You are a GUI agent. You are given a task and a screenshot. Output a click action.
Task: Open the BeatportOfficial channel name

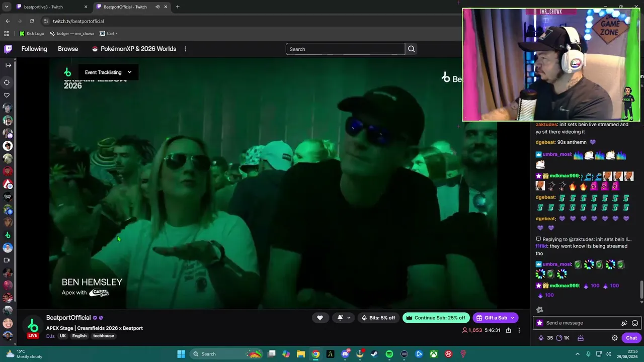click(68, 318)
